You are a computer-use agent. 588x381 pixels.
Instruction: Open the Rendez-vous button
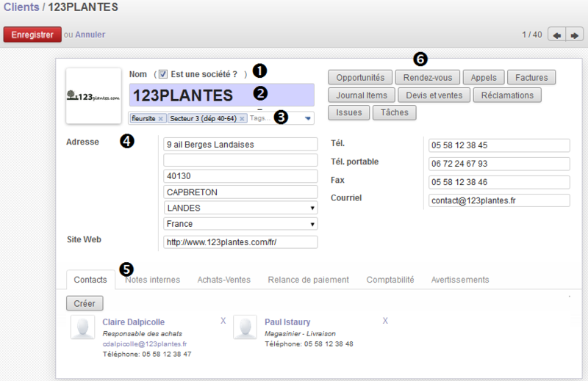428,78
